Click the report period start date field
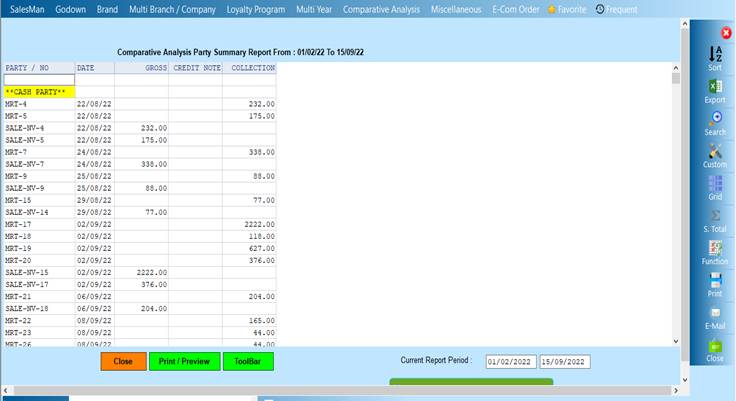The height and width of the screenshot is (401, 736). point(510,361)
